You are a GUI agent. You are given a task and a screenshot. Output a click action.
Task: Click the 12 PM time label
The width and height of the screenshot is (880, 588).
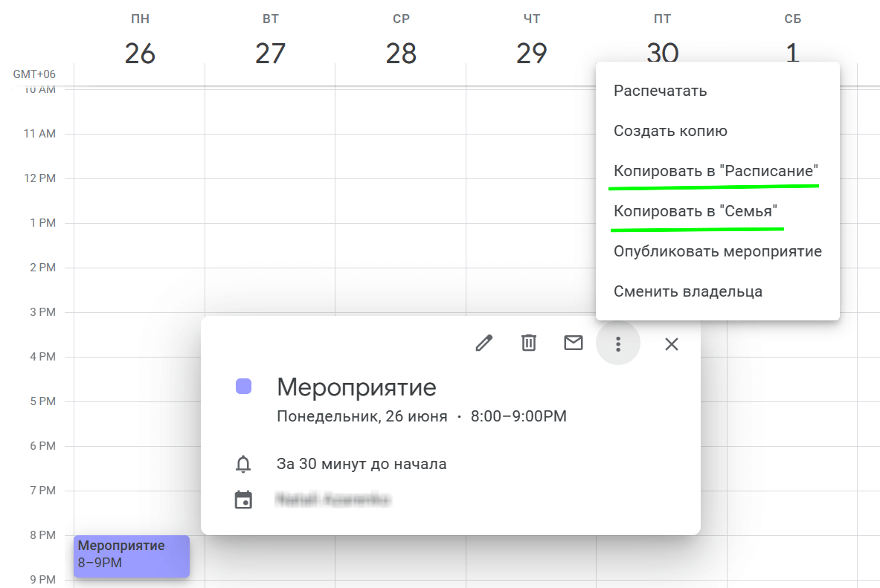tap(40, 178)
